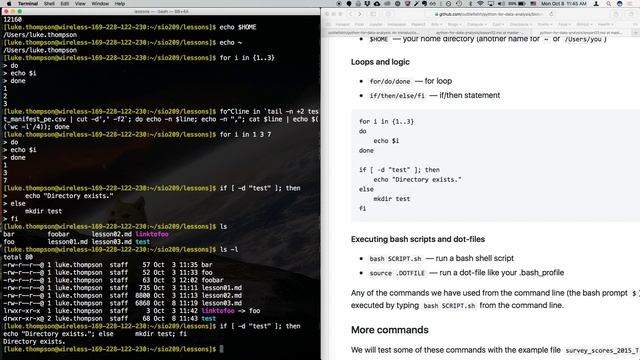The width and height of the screenshot is (640, 360).
Task: Open the Edit menu in menu bar
Action: click(64, 4)
